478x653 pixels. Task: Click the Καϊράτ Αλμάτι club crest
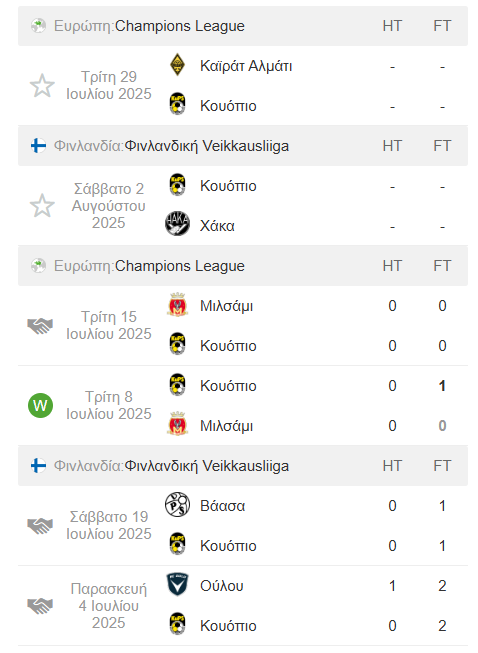177,65
